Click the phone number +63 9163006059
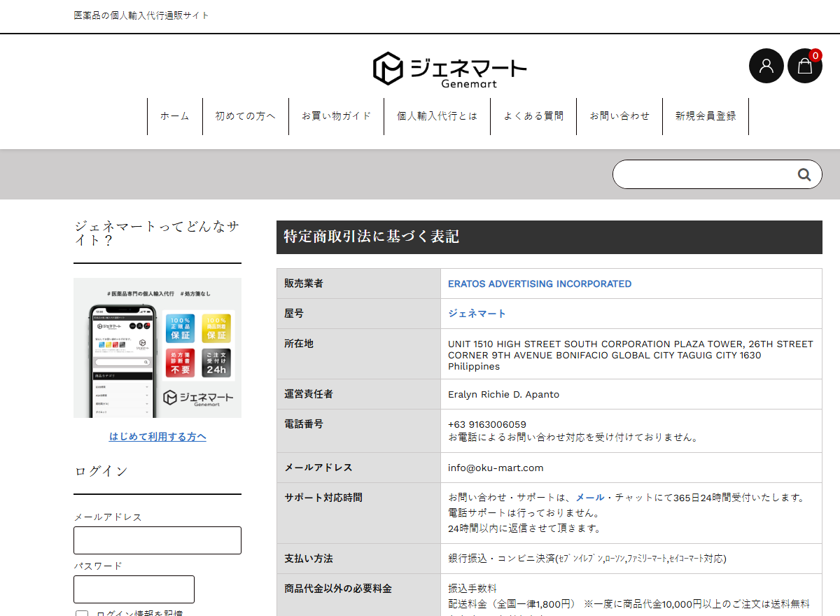This screenshot has width=840, height=616. (x=487, y=424)
